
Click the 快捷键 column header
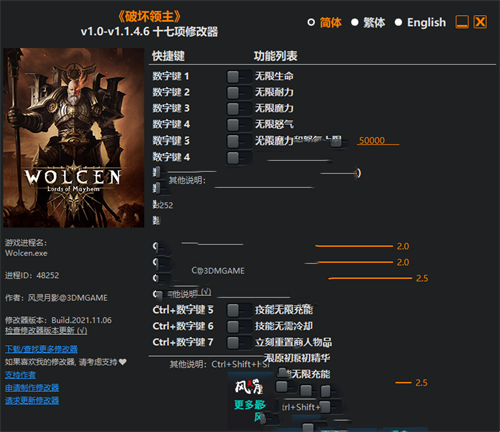pyautogui.click(x=168, y=56)
